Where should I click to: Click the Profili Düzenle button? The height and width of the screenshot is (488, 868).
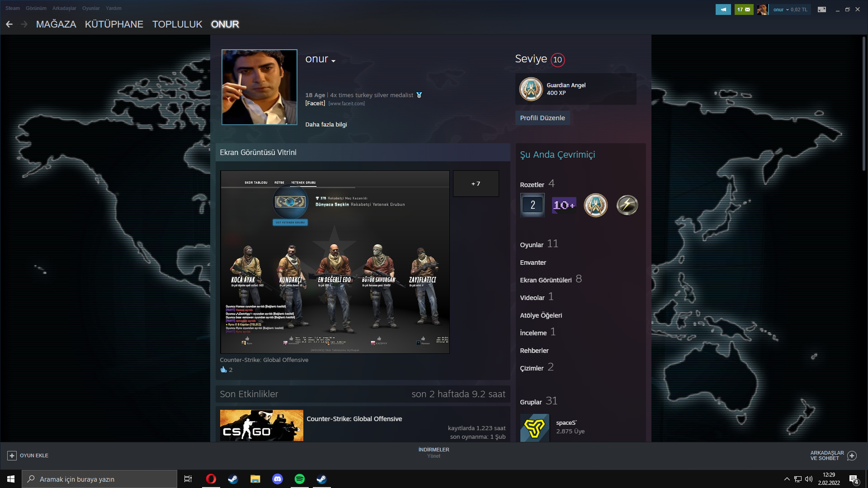pyautogui.click(x=542, y=118)
